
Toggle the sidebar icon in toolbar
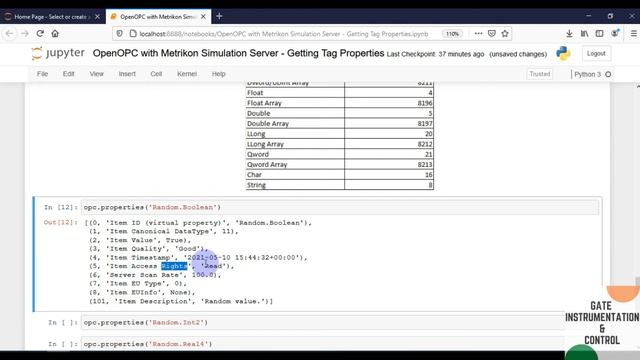click(x=599, y=33)
